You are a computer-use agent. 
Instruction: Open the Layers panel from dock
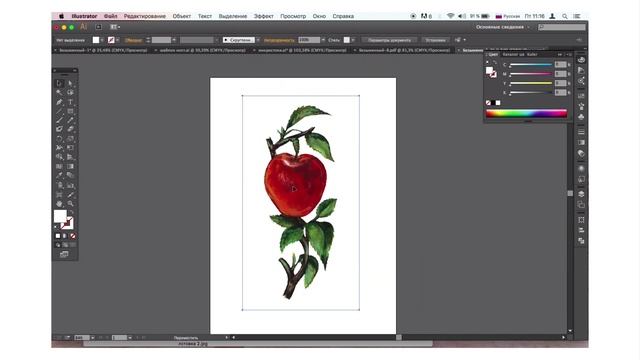tap(581, 194)
